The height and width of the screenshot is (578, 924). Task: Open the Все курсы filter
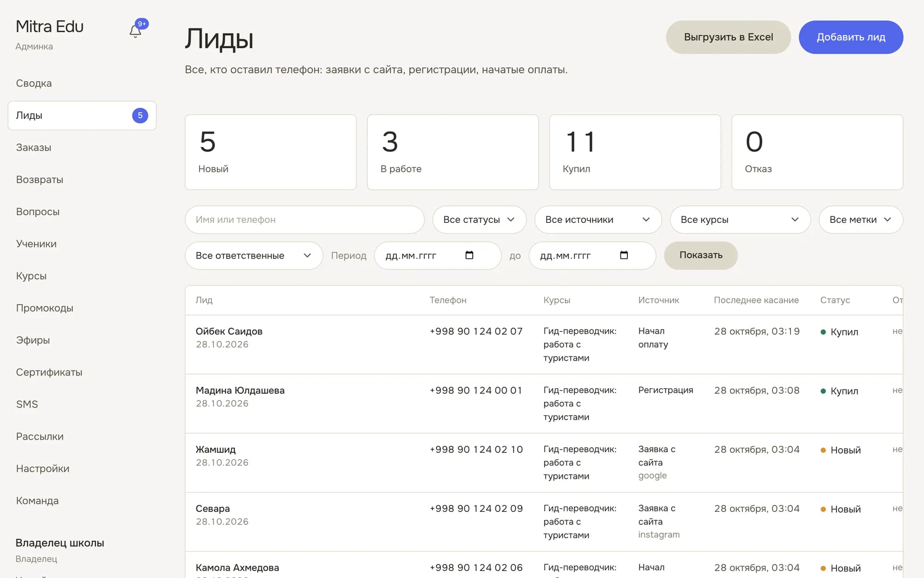tap(740, 220)
